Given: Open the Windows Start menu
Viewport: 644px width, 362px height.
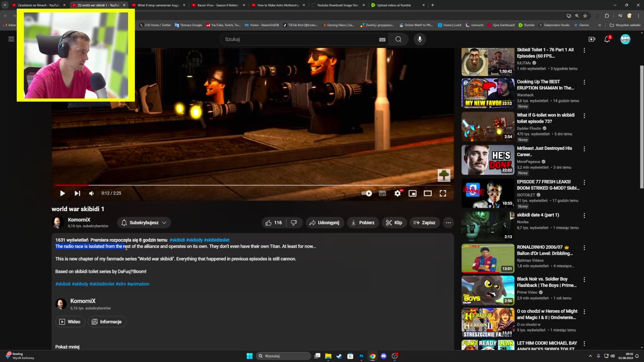Looking at the screenshot, I should [x=250, y=356].
